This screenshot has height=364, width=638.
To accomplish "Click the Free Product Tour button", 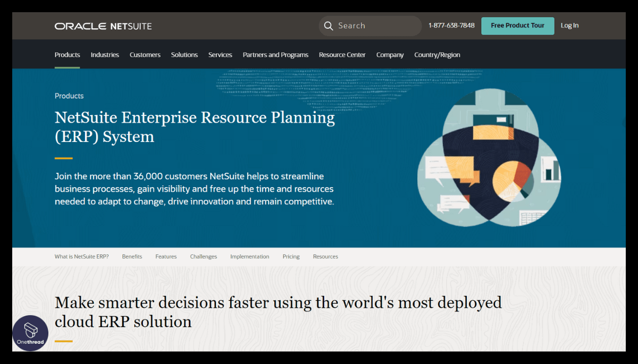I will [x=517, y=26].
